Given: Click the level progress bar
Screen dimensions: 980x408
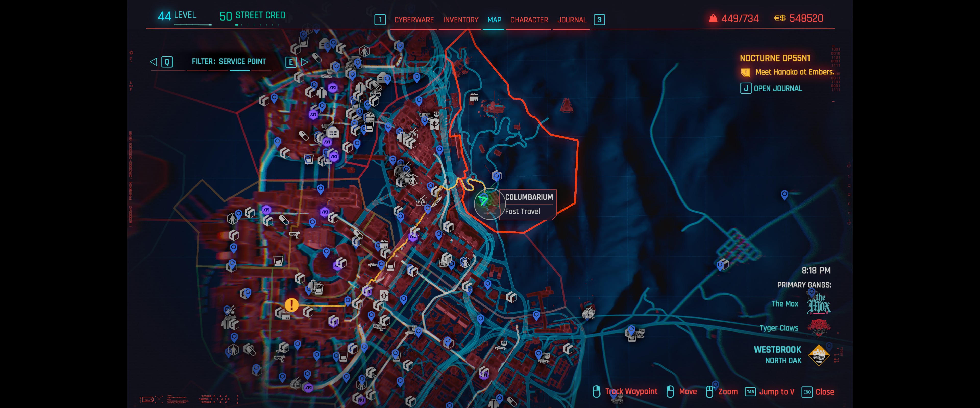Looking at the screenshot, I should (192, 25).
